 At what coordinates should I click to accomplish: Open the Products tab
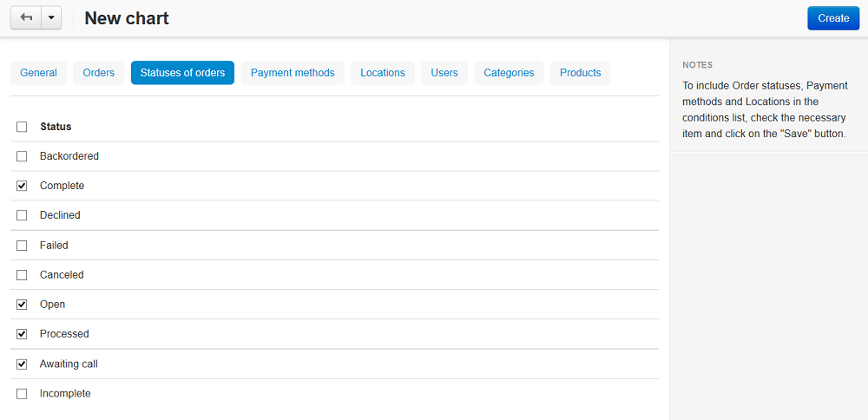pos(580,73)
